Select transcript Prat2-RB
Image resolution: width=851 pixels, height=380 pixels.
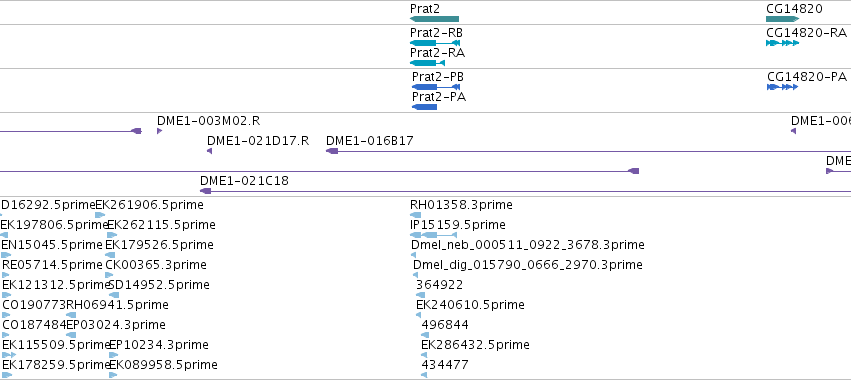click(x=435, y=43)
